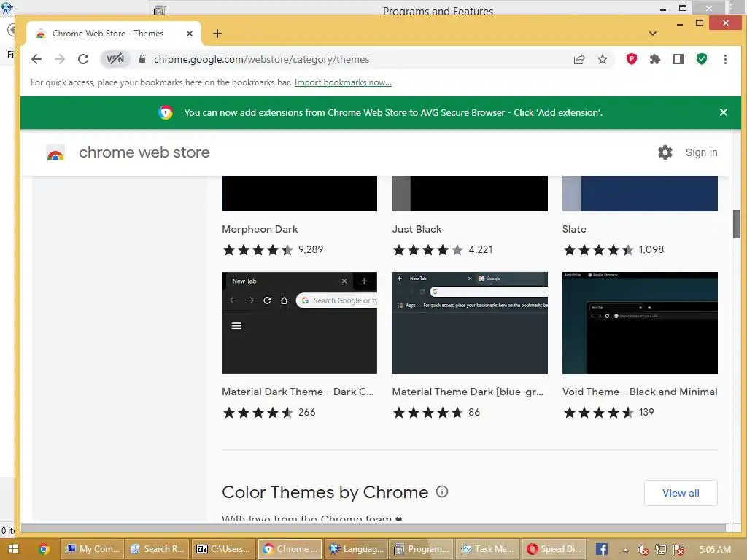Bookmark this page with the star
Image resolution: width=747 pixels, height=560 pixels.
602,59
